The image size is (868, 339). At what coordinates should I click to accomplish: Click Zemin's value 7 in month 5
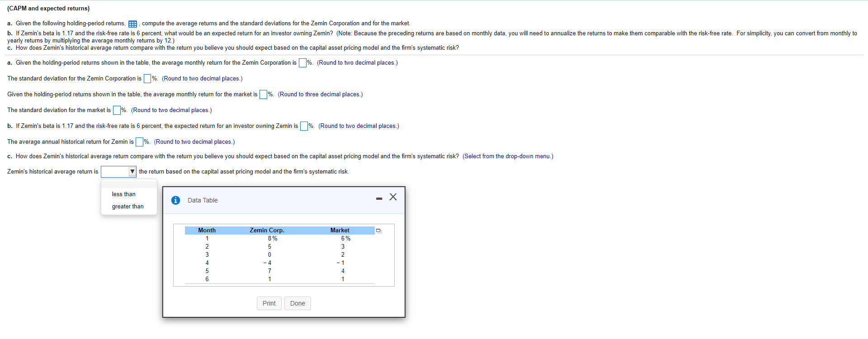pos(270,271)
